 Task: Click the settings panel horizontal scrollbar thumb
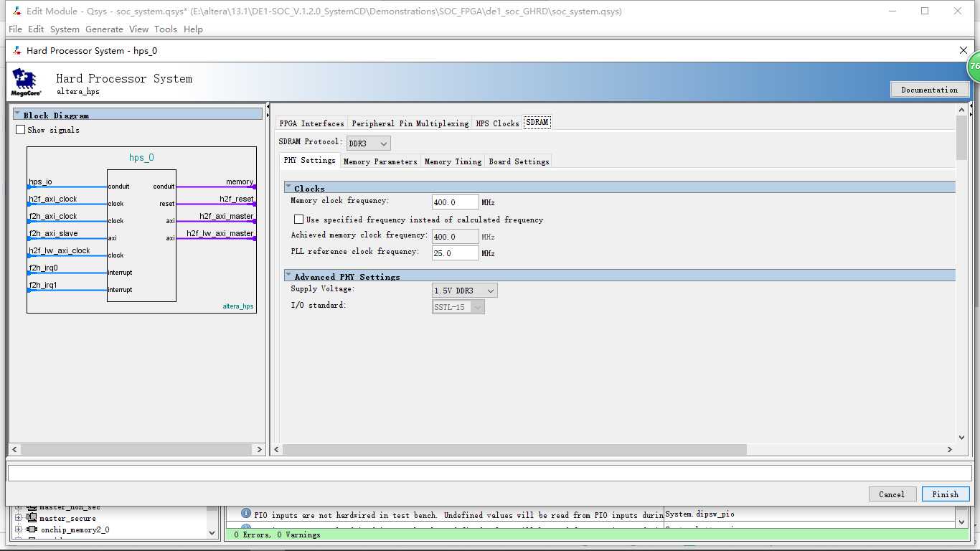click(x=514, y=449)
